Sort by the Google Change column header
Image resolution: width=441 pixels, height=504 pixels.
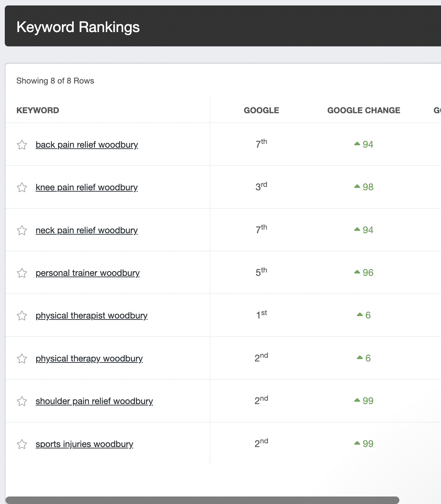pyautogui.click(x=364, y=110)
